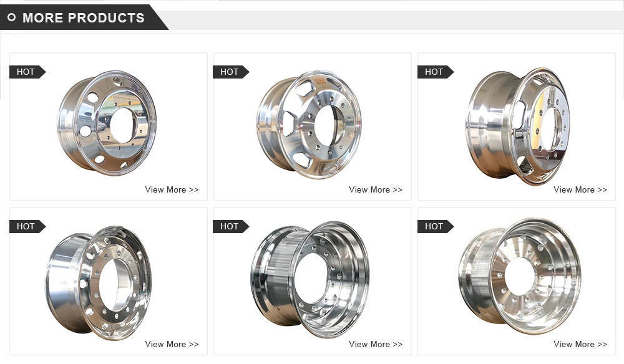This screenshot has width=624, height=364.
Task: Click the HOT badge on the top-middle wheel
Action: (x=232, y=72)
